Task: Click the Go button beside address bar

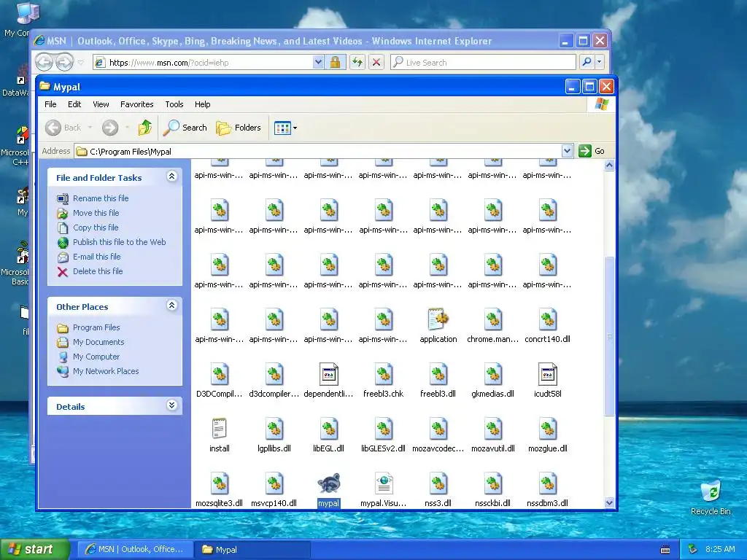Action: (x=592, y=151)
